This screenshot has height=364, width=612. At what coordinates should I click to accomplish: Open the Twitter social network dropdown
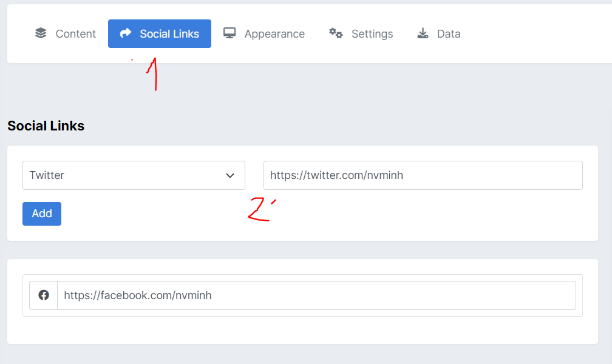(x=121, y=175)
